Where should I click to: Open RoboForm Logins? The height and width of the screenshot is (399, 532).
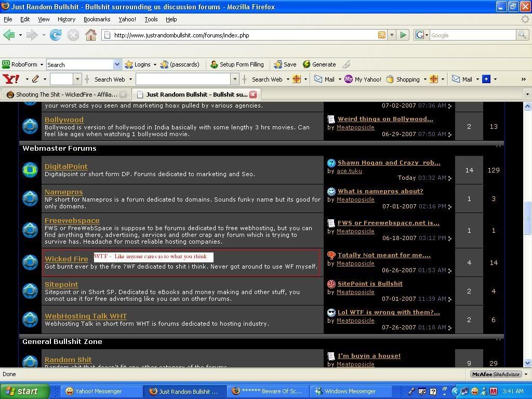pos(138,64)
